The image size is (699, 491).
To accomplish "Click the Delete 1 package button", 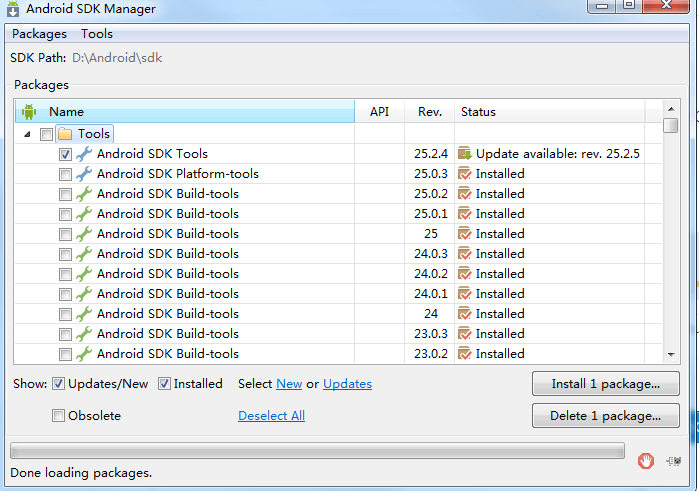I will pyautogui.click(x=606, y=416).
